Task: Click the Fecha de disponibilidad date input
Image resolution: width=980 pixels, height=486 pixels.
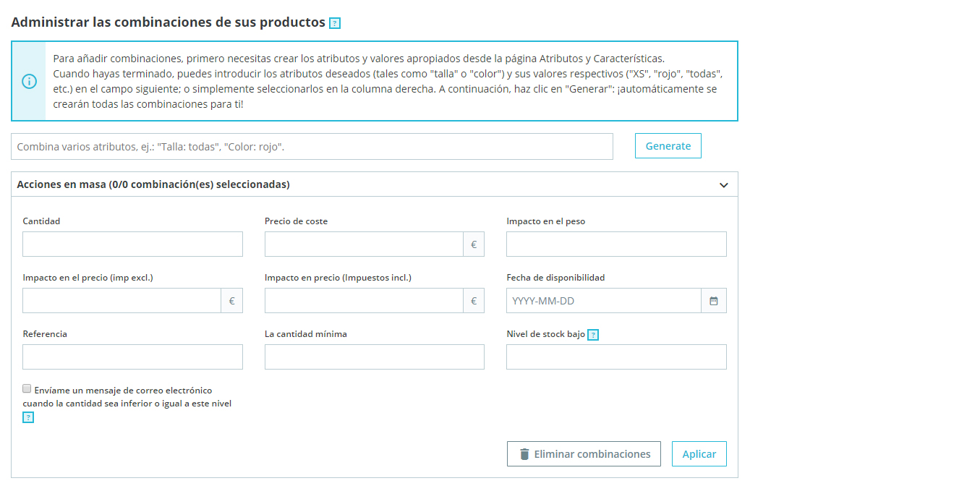Action: pos(604,301)
